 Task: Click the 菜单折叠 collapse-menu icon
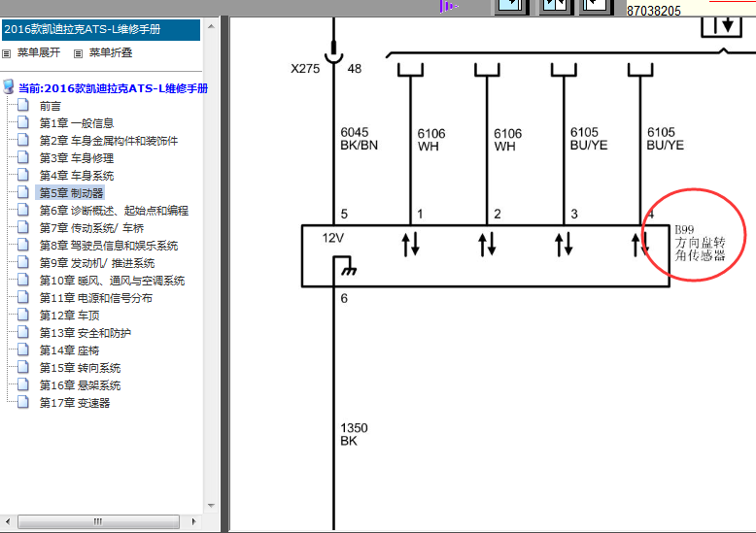tap(78, 53)
